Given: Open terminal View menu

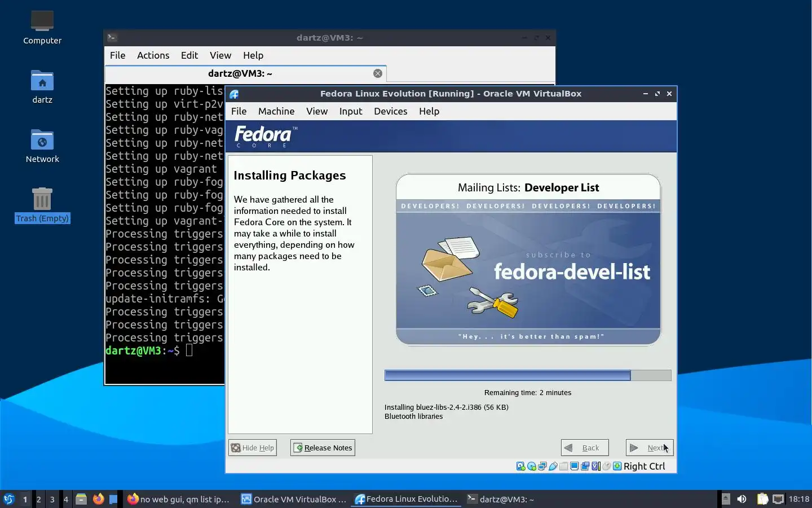Looking at the screenshot, I should tap(220, 55).
